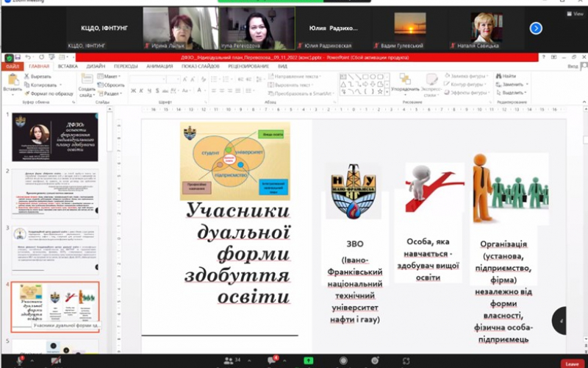Show next Zoom participants with blue arrow
This screenshot has height=368, width=588.
(x=536, y=28)
